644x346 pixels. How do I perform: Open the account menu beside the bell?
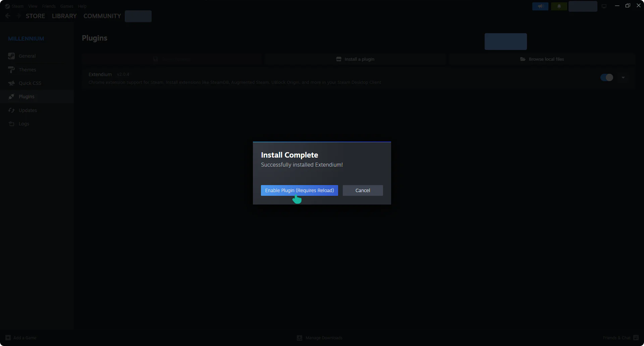point(583,6)
